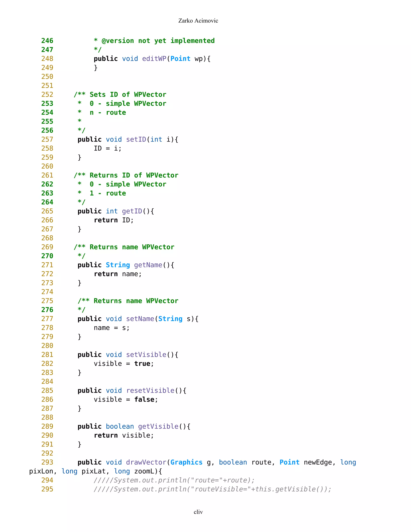411x532 pixels.
Task: Click the commented line with 'routeVisible=' println
Action: [213, 489]
